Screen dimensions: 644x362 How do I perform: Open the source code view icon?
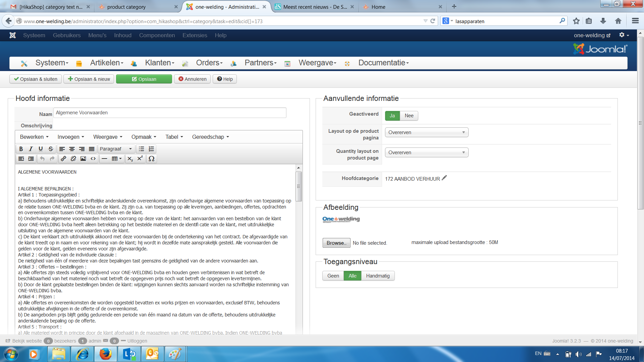point(93,159)
